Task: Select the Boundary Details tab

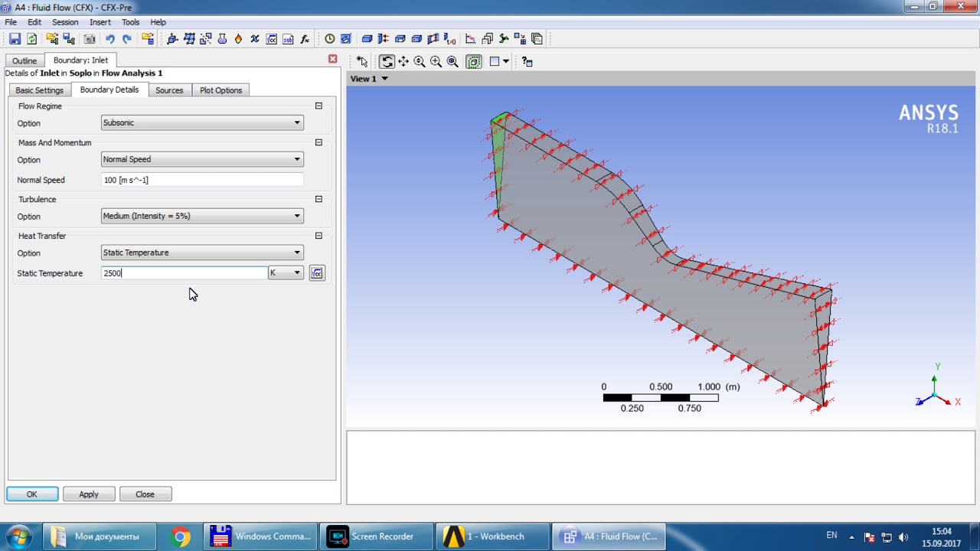Action: pos(109,90)
